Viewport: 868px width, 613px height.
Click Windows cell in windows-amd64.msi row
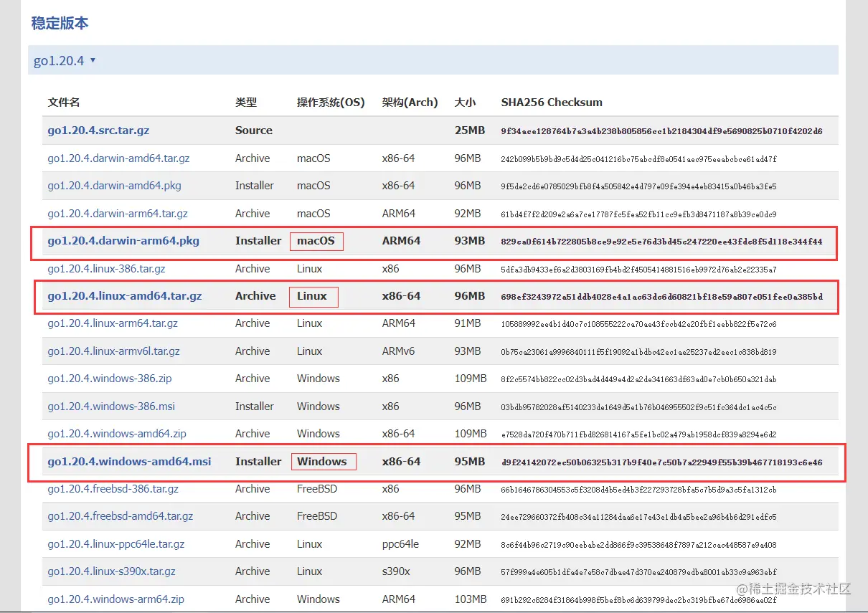(322, 462)
